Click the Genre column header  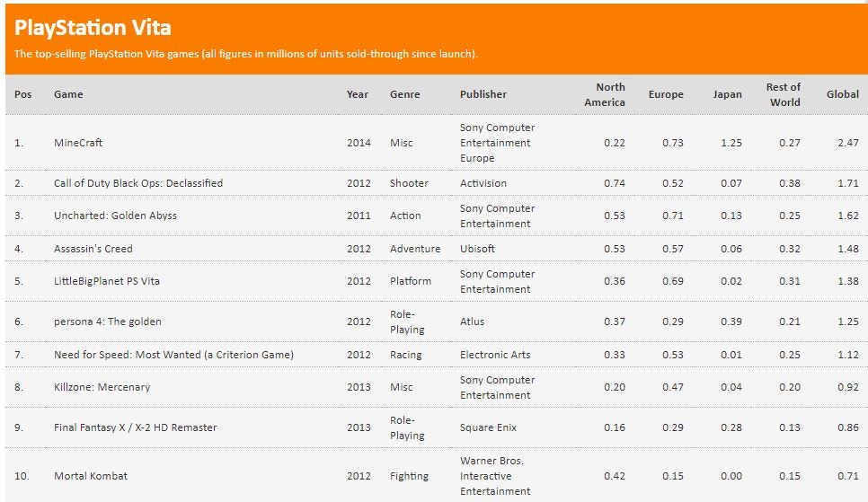404,94
